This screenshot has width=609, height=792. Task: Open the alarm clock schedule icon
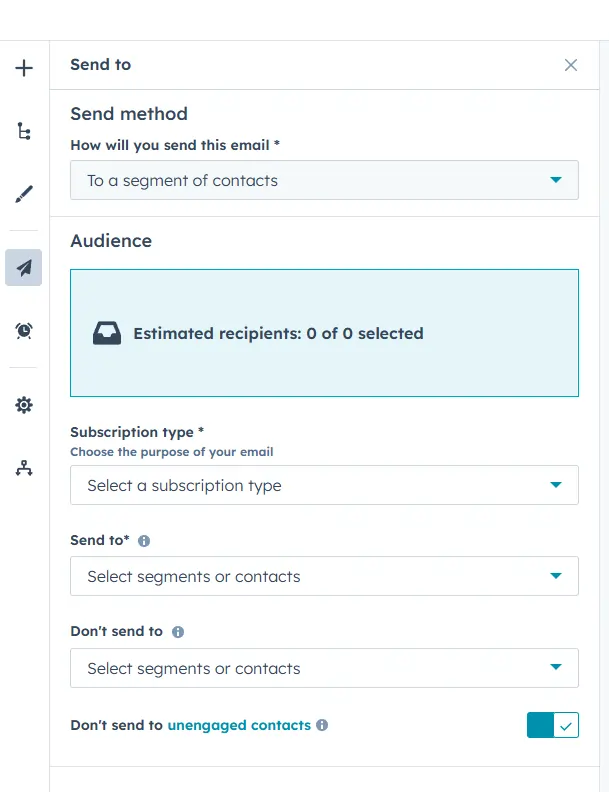tap(24, 330)
